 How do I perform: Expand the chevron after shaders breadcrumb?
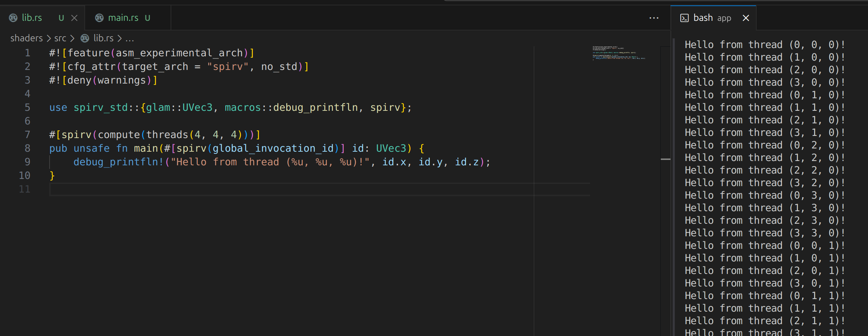point(49,38)
